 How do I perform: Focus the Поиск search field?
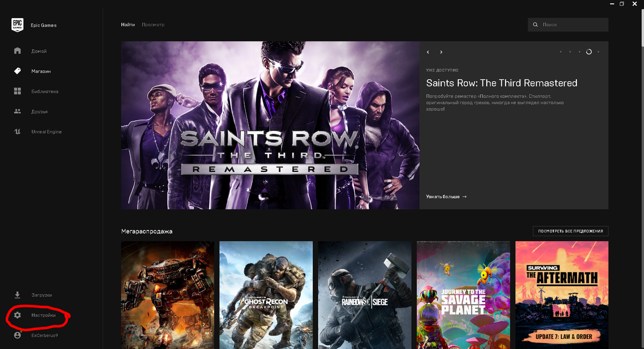click(x=568, y=25)
